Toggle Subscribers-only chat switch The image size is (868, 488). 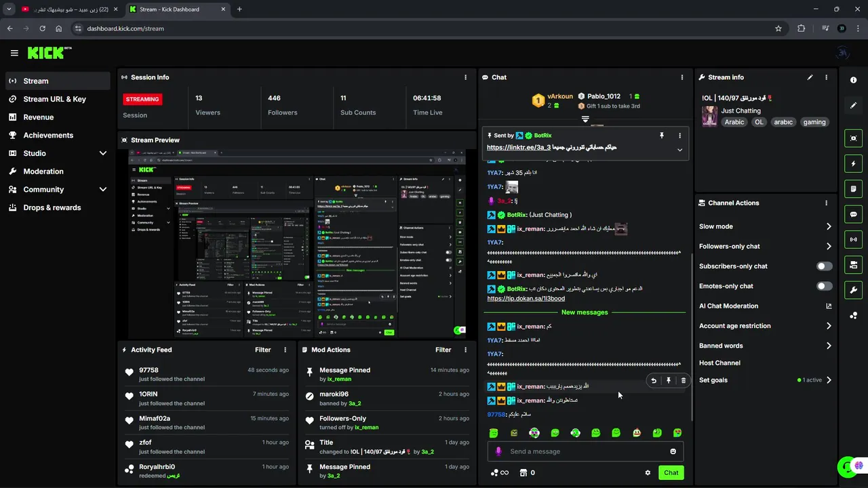point(824,266)
